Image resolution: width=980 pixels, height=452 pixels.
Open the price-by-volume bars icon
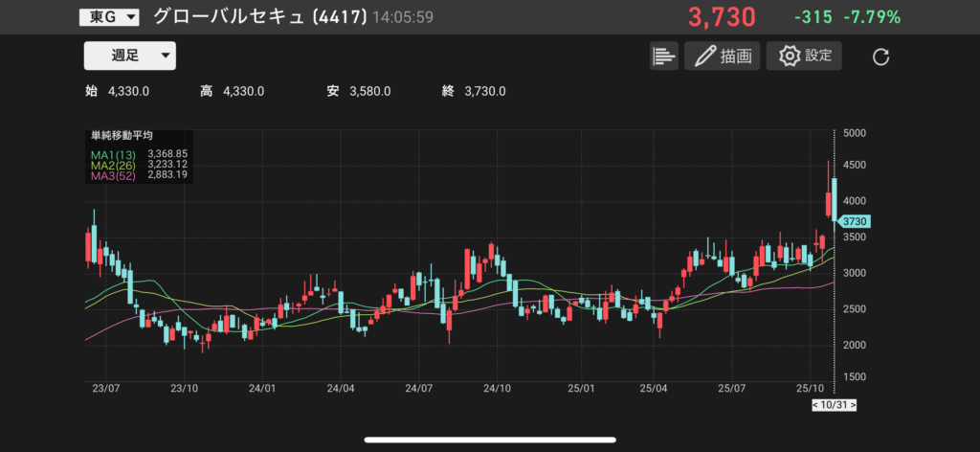click(x=663, y=56)
